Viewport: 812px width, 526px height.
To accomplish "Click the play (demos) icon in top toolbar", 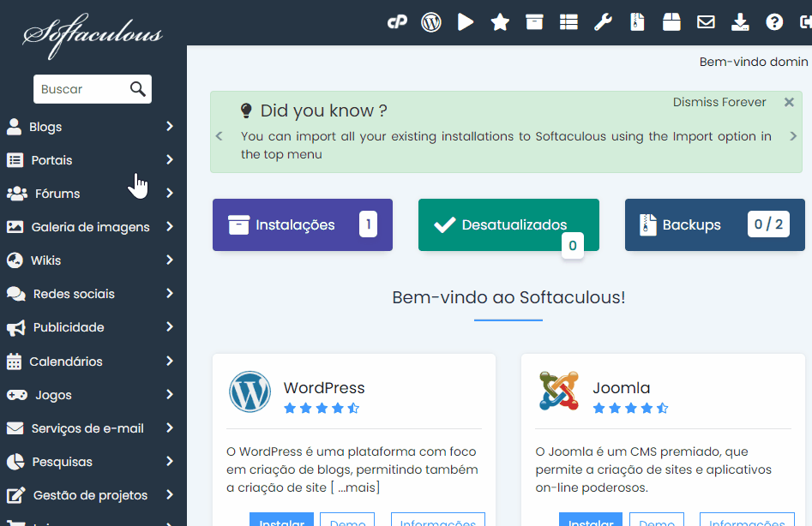I will tap(466, 22).
